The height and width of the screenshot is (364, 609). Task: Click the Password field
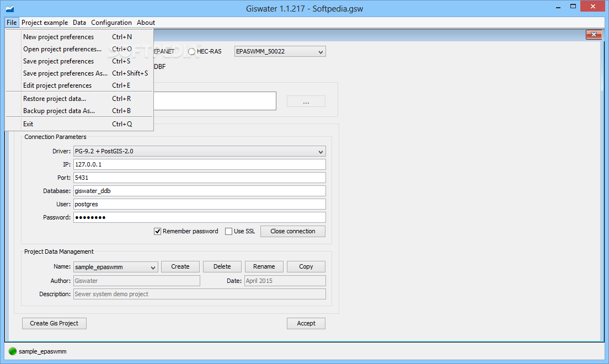[200, 217]
